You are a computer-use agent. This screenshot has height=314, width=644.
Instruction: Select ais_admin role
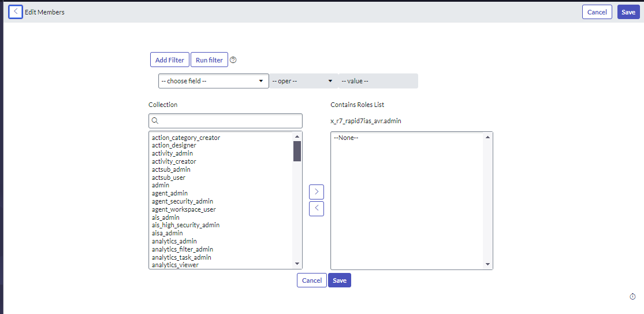165,217
